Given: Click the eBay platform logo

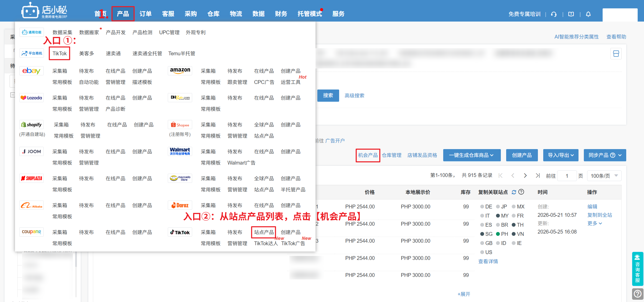Looking at the screenshot, I should tap(31, 71).
